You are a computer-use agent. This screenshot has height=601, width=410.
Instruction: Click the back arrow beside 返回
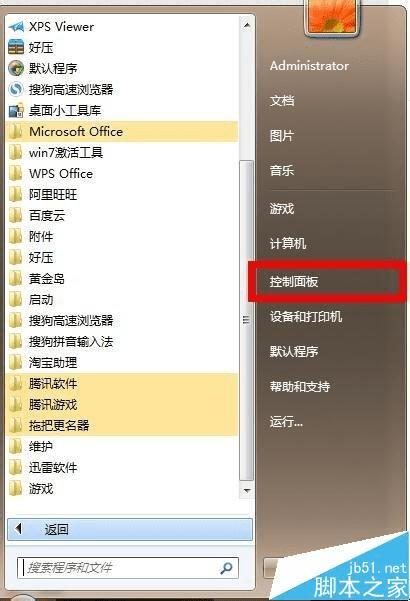click(x=18, y=529)
